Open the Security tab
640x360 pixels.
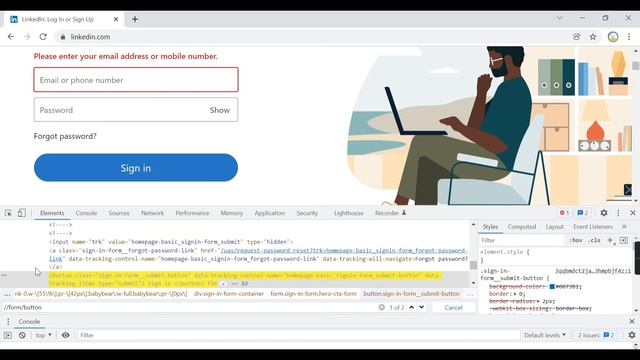tap(307, 213)
